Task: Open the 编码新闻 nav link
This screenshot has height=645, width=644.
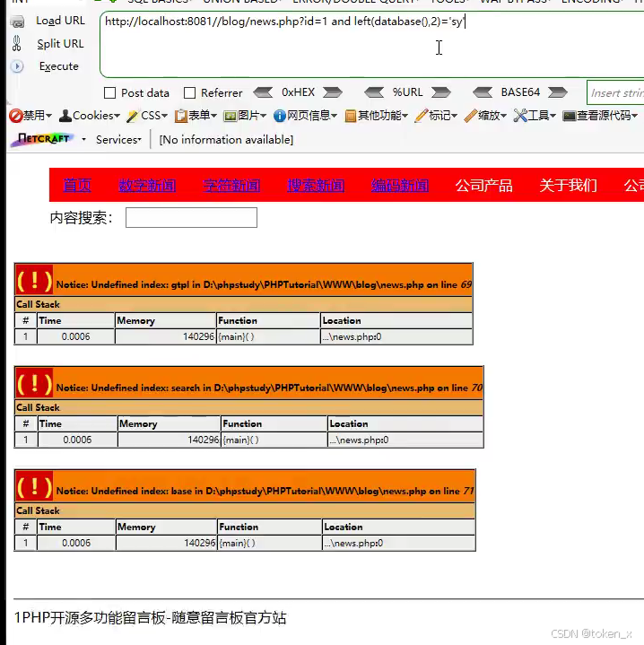Action: (x=400, y=186)
